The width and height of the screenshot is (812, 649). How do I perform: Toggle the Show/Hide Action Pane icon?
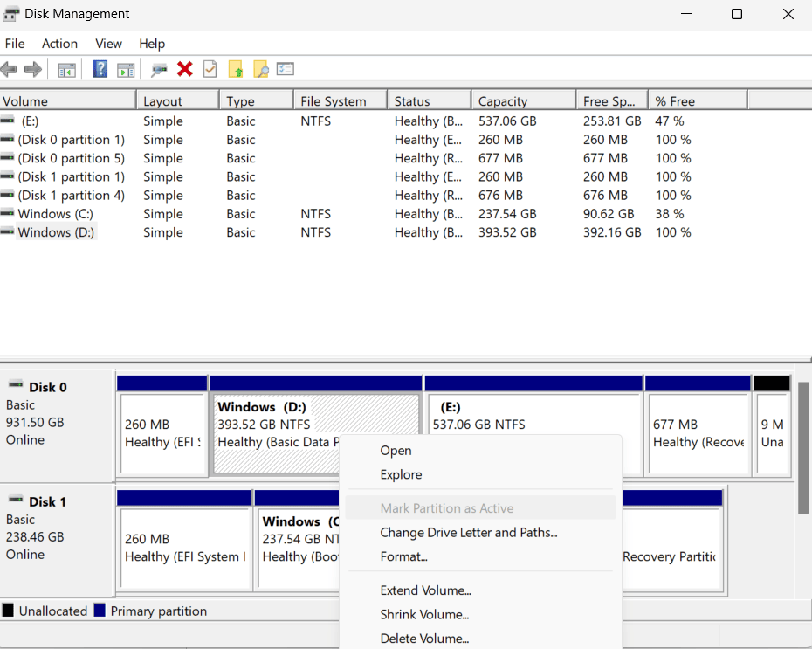point(126,69)
